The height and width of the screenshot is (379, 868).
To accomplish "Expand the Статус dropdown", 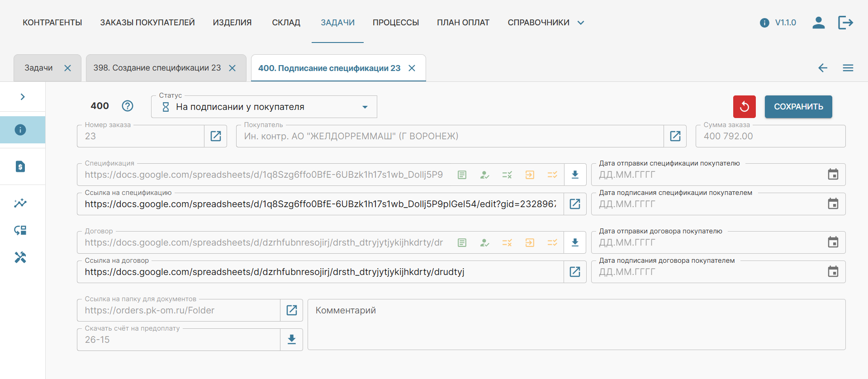I will click(365, 107).
